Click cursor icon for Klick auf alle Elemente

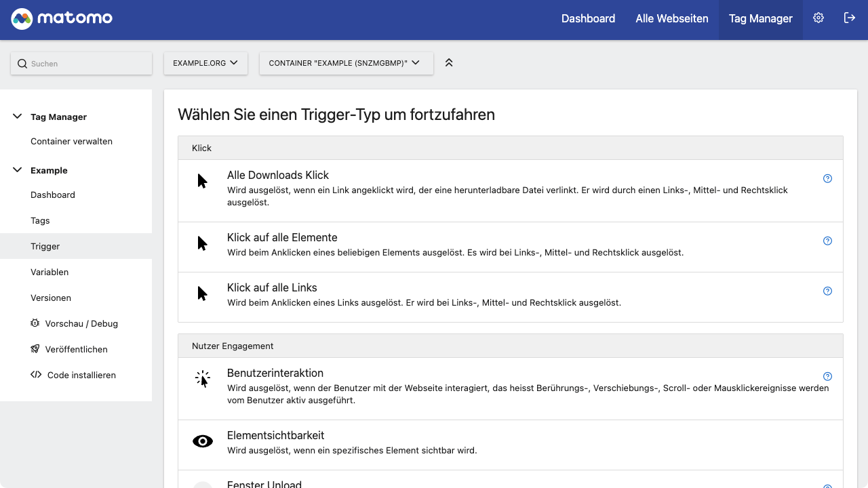[x=202, y=243]
